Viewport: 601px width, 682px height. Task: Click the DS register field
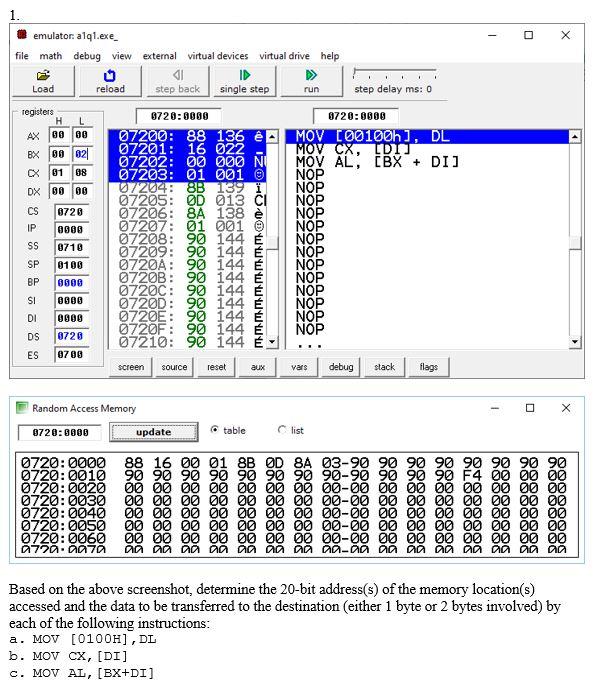point(71,336)
